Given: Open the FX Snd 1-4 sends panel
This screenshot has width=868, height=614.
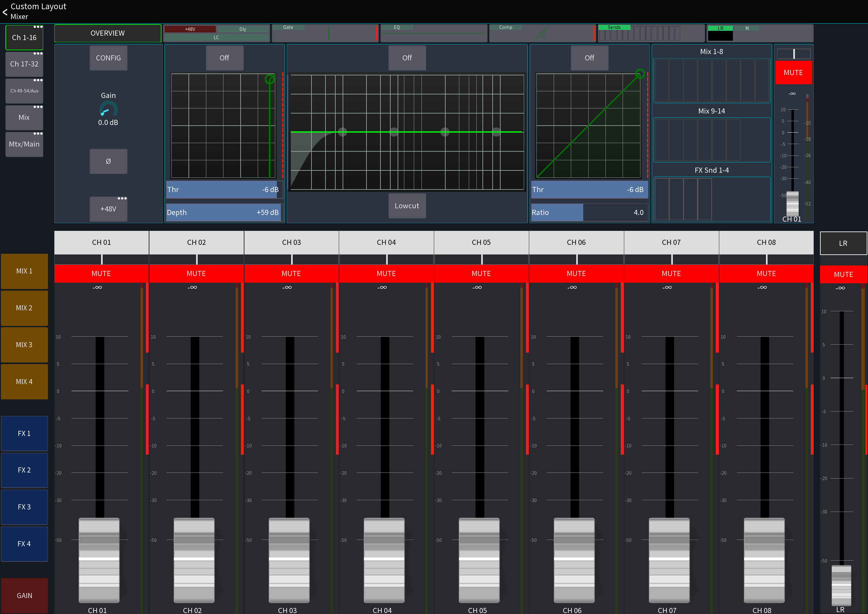Looking at the screenshot, I should pos(712,199).
